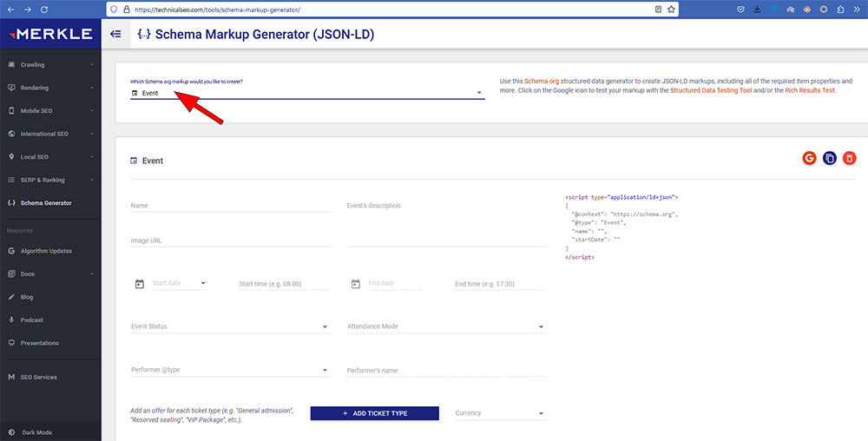Open the Start date dropdown
Viewport: 868px width, 441px height.
[179, 283]
